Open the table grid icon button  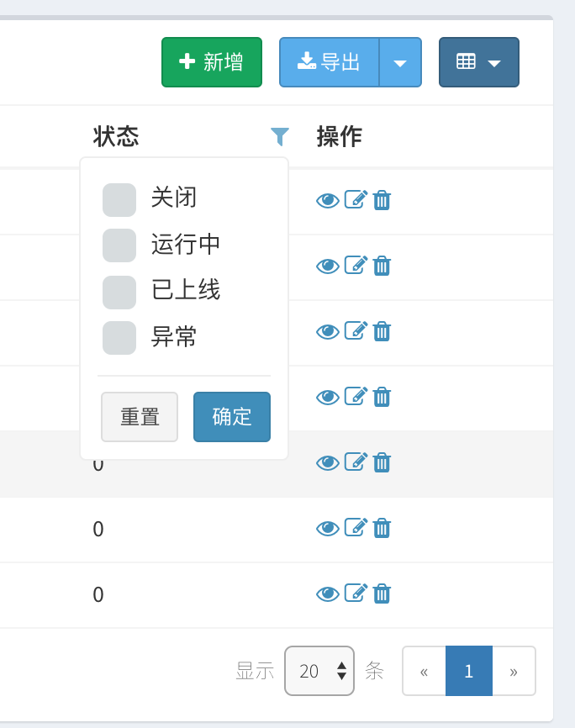467,61
